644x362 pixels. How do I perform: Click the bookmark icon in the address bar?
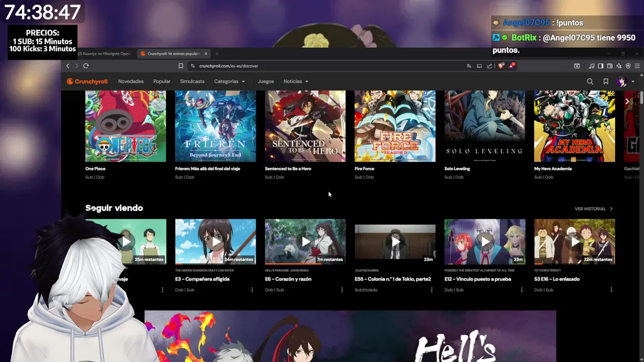[181, 66]
